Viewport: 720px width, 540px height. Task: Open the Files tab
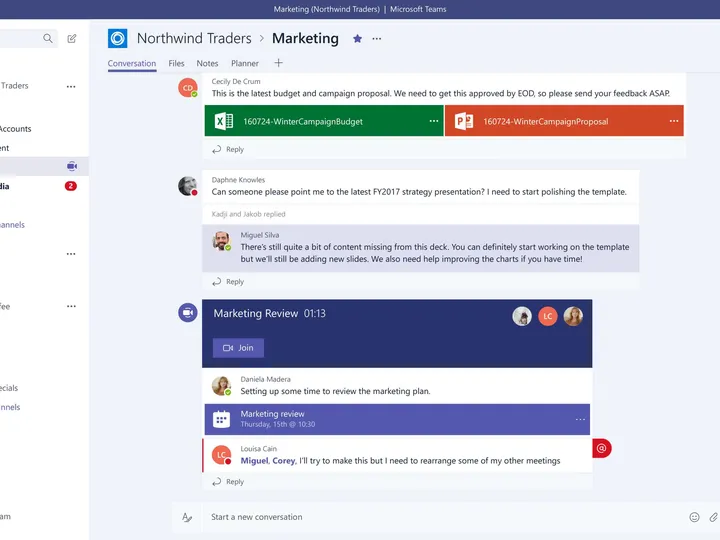point(176,63)
